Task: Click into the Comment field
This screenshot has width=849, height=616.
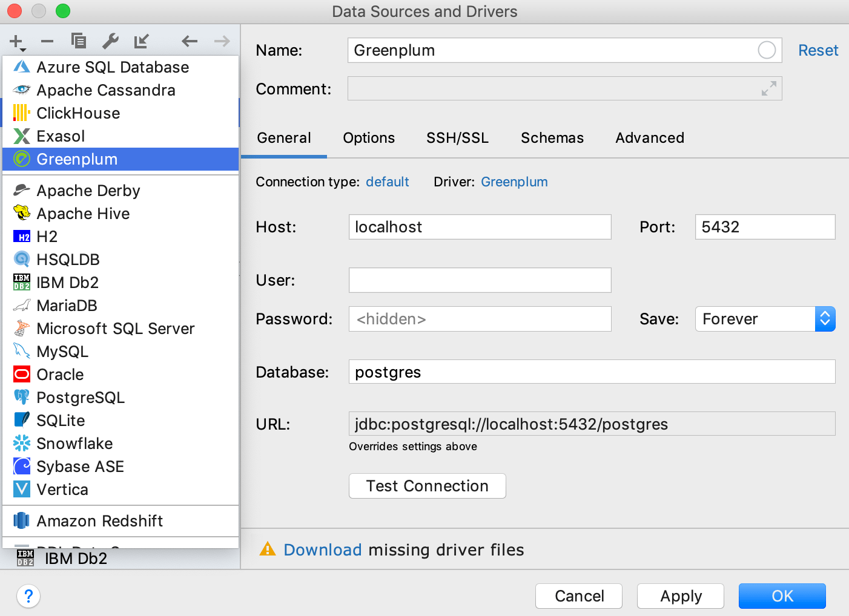Action: [564, 88]
